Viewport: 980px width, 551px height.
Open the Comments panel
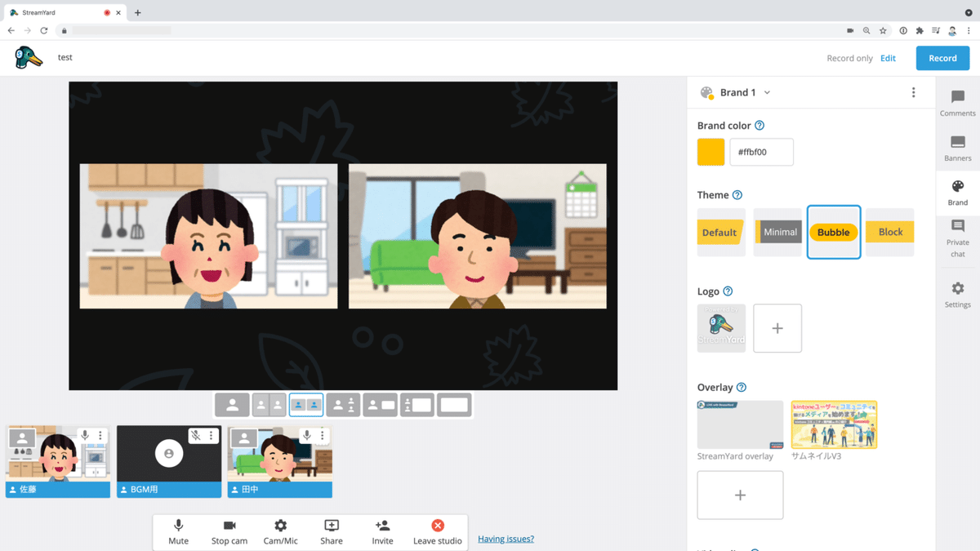[958, 103]
